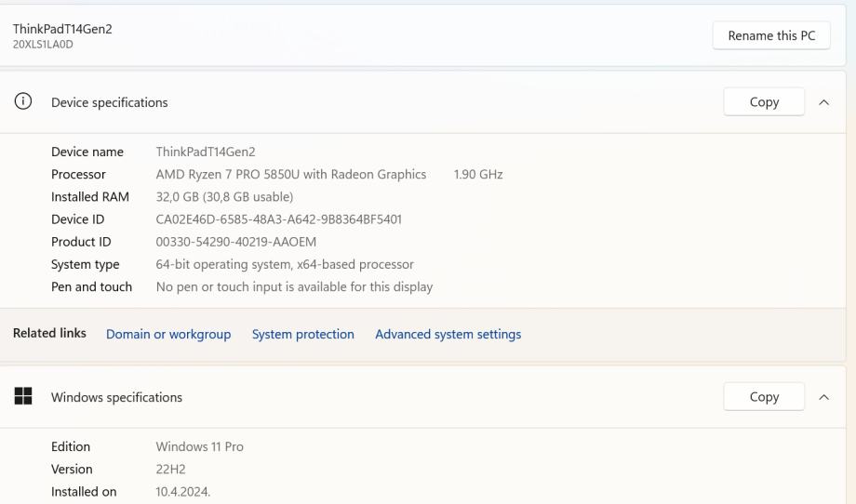Open Advanced system settings link

tap(448, 335)
